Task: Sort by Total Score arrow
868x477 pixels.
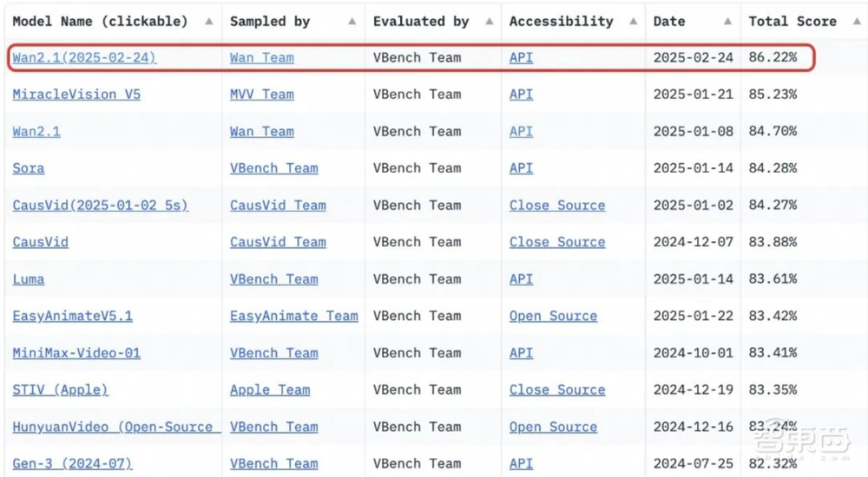Action: pos(855,22)
